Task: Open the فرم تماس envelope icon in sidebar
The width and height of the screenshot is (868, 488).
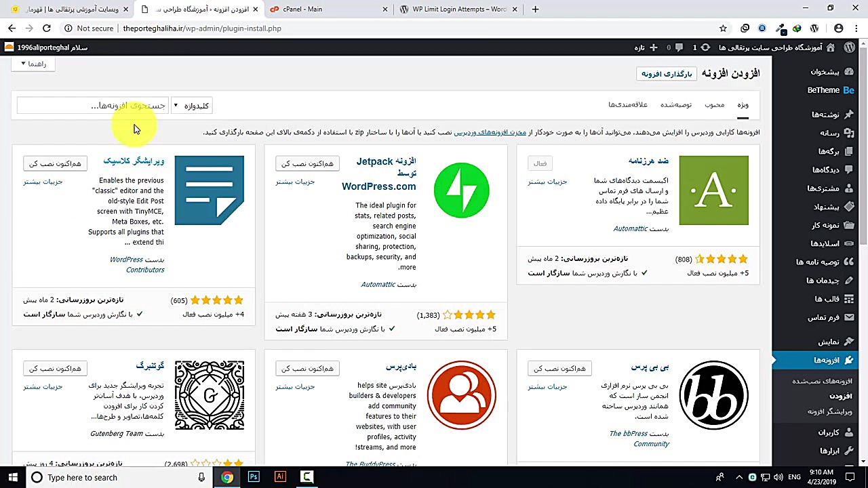Action: [848, 317]
